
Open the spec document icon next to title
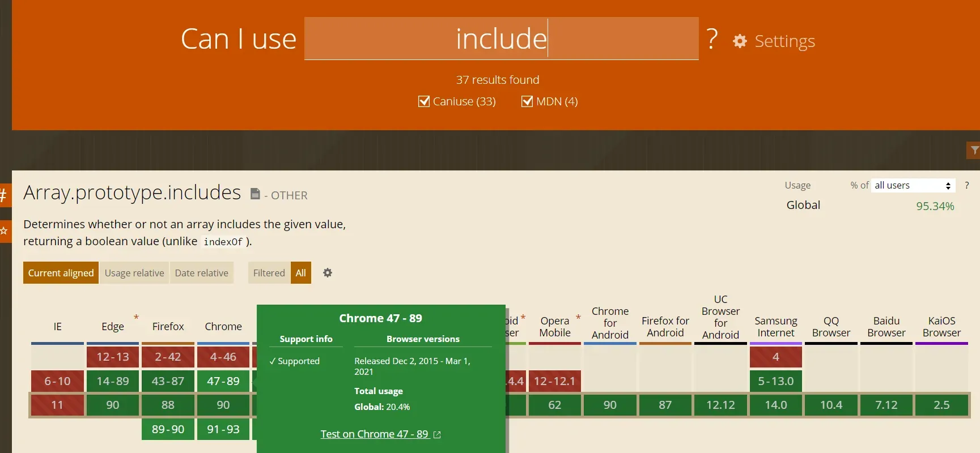pyautogui.click(x=255, y=194)
